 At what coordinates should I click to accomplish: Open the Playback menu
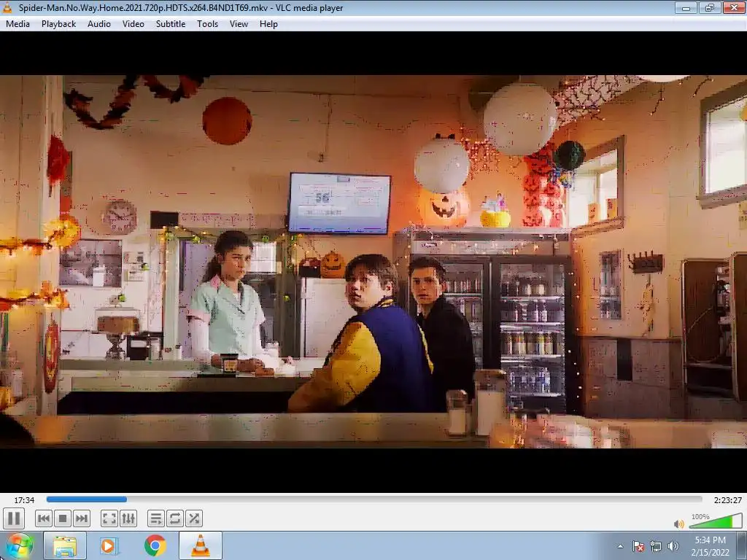[x=58, y=24]
